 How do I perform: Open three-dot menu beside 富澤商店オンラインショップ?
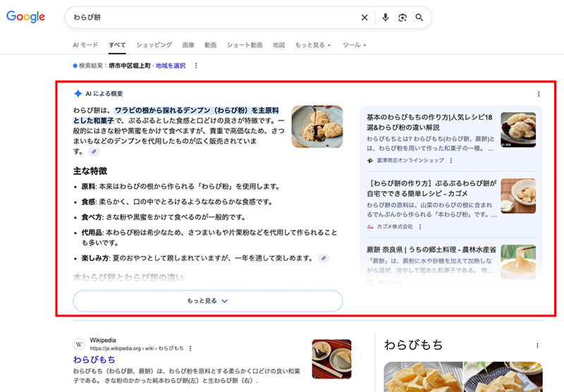[451, 161]
